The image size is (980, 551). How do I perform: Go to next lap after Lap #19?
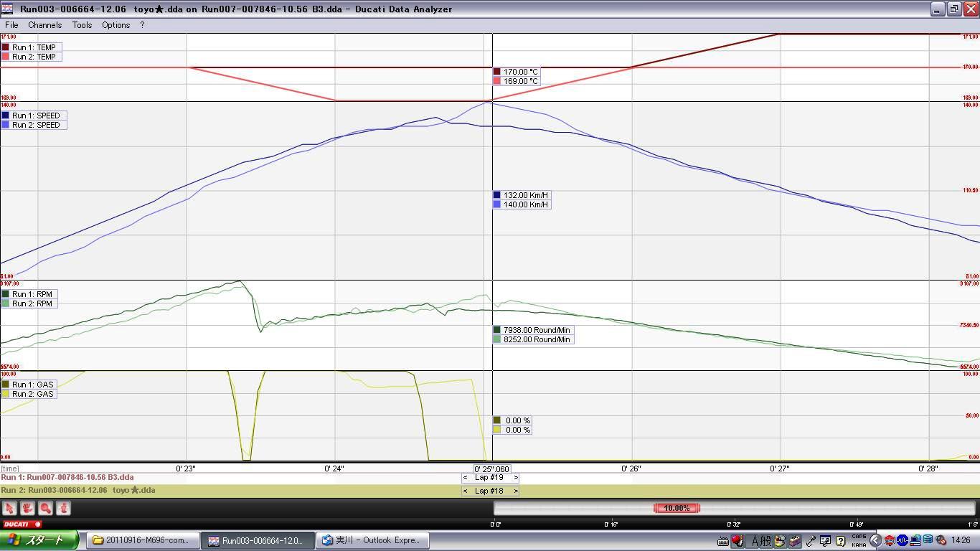tap(515, 478)
